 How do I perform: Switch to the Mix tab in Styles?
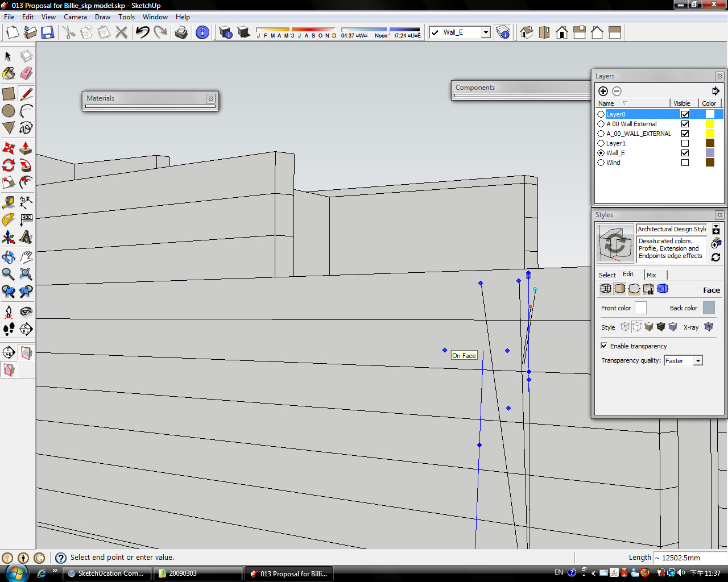pyautogui.click(x=651, y=275)
